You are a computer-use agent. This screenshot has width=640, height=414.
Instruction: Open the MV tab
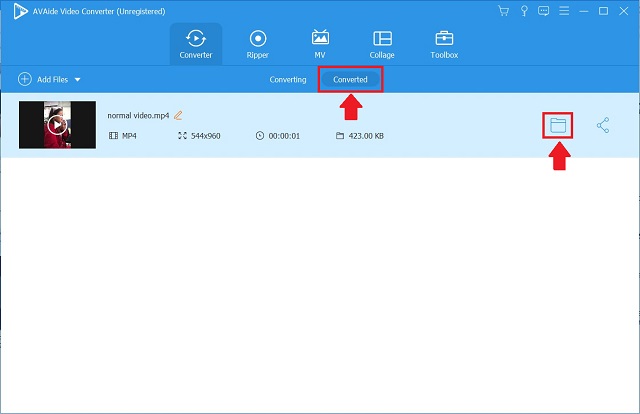(x=320, y=44)
